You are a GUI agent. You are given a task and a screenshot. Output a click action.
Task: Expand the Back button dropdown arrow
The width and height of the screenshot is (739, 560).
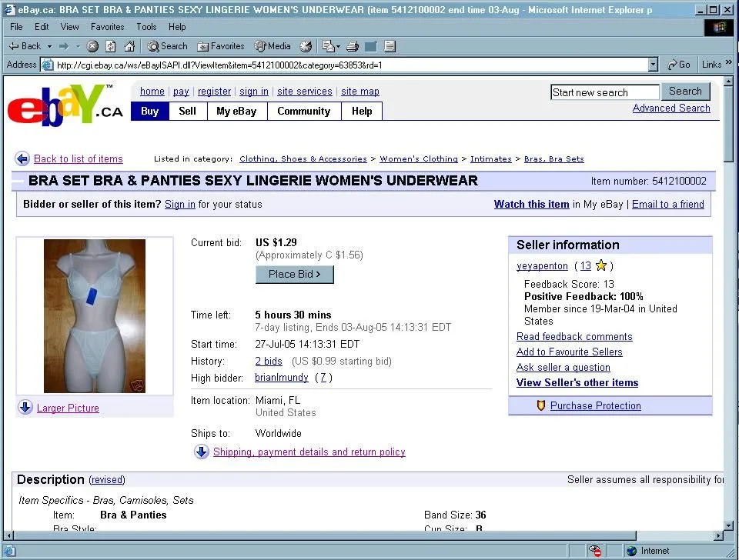[x=49, y=46]
